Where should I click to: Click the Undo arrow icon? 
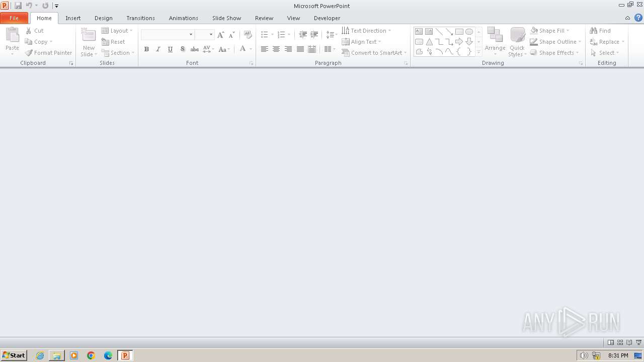pos(29,6)
